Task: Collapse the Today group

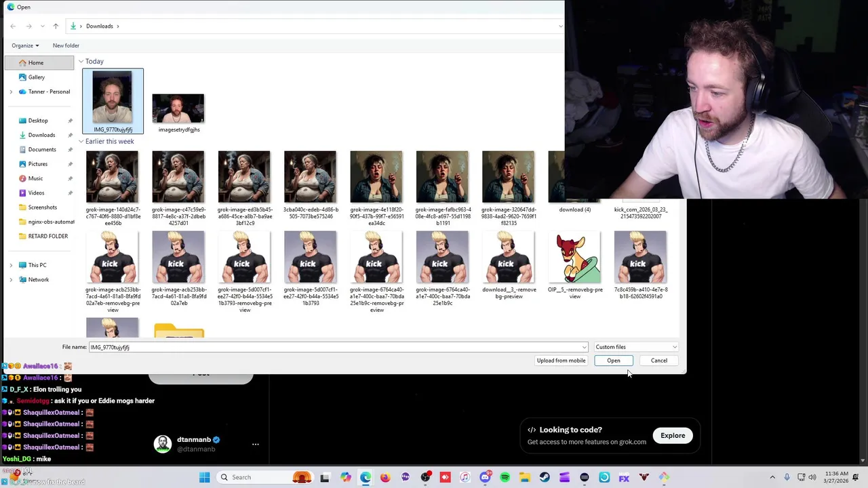Action: pyautogui.click(x=81, y=62)
